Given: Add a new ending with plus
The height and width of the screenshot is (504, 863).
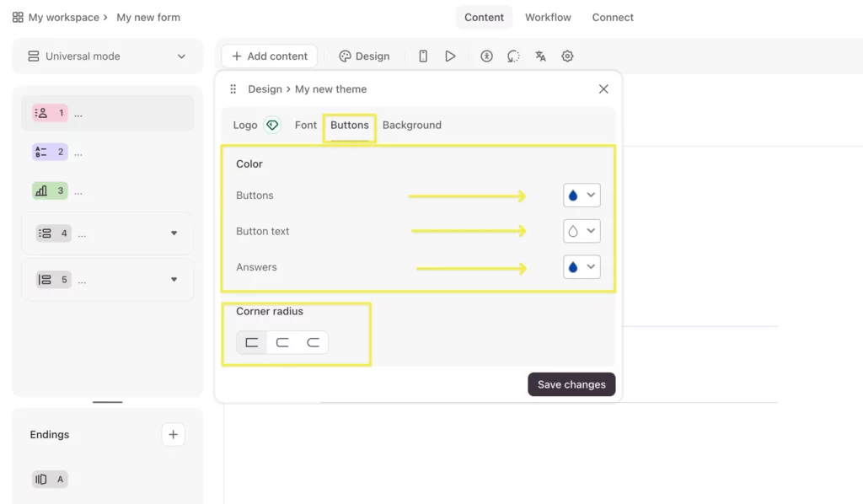Looking at the screenshot, I should coord(173,435).
